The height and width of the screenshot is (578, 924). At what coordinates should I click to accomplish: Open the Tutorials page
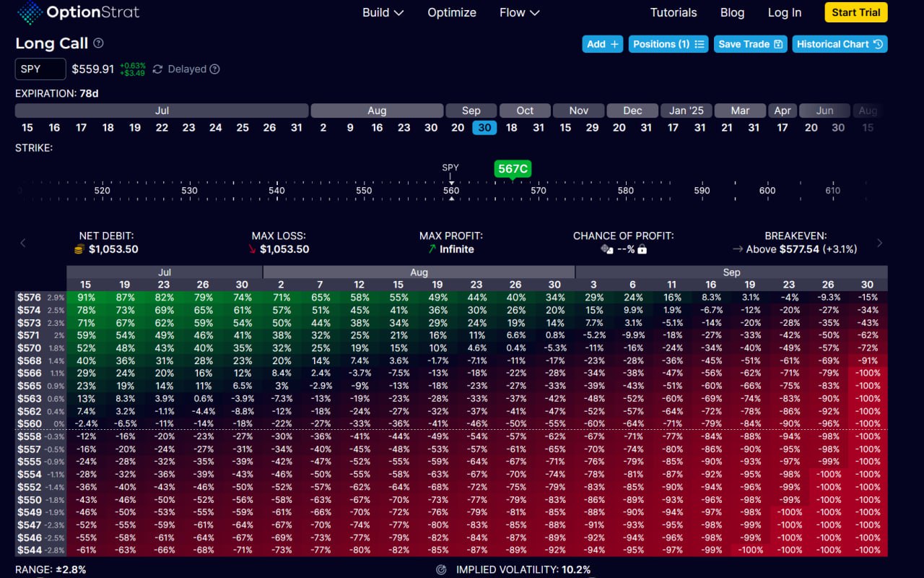coord(674,12)
